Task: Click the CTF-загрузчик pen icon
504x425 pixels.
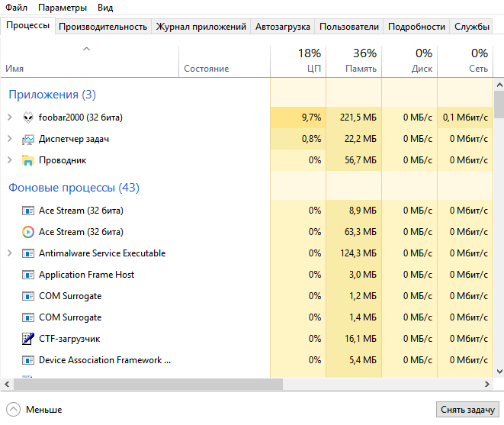Action: coord(28,339)
